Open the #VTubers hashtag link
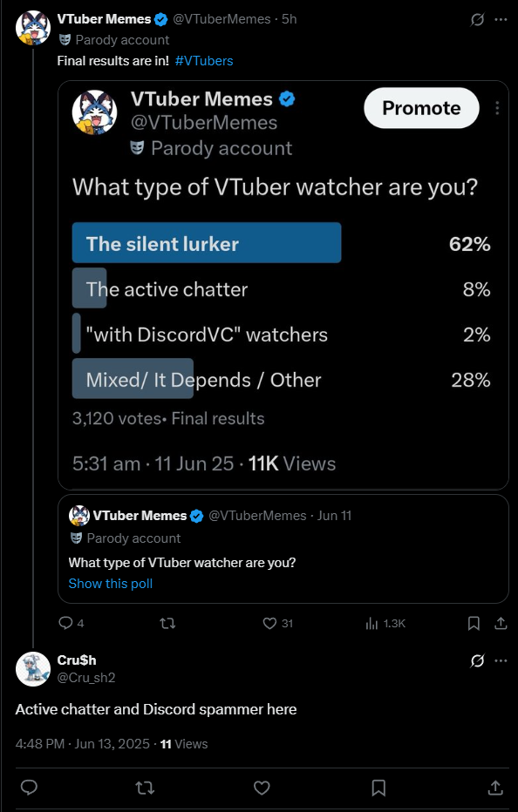Viewport: 518px width, 812px height. (204, 61)
